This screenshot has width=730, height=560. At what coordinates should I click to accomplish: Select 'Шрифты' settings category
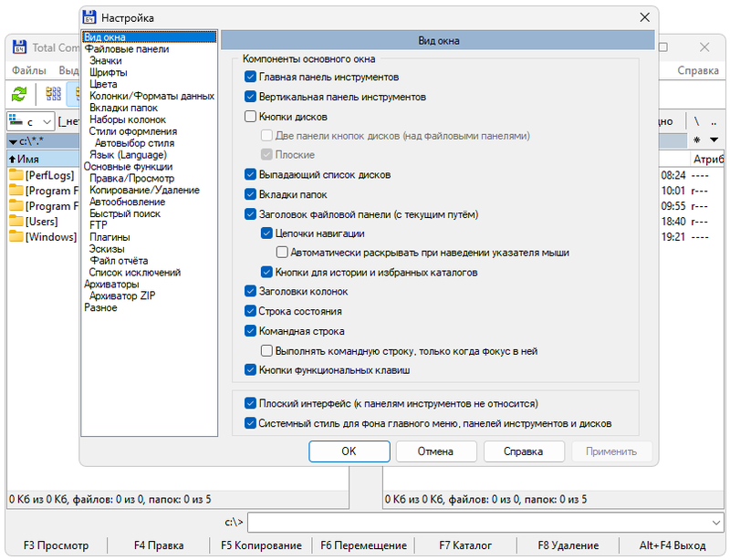(x=109, y=72)
